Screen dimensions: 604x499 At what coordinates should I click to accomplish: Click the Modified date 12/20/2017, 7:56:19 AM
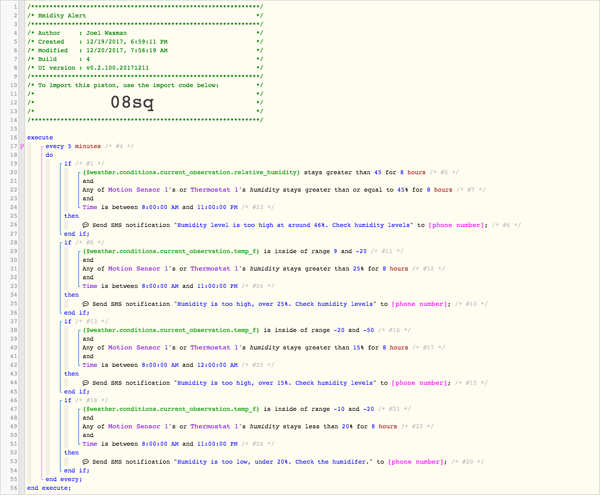tap(127, 50)
